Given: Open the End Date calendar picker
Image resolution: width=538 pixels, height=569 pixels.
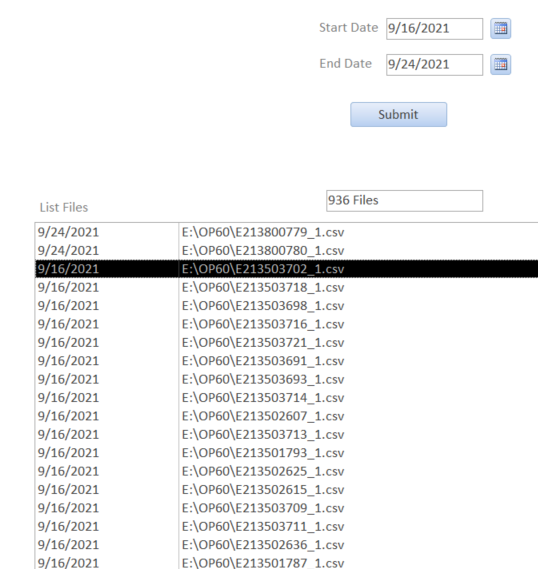Looking at the screenshot, I should click(501, 65).
